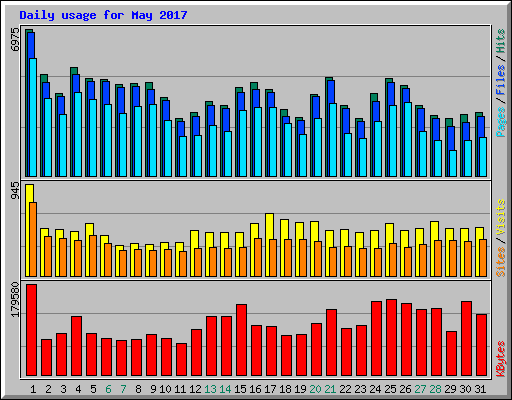The height and width of the screenshot is (400, 512).
Task: Select day 11 on the x-axis
Action: (180, 389)
